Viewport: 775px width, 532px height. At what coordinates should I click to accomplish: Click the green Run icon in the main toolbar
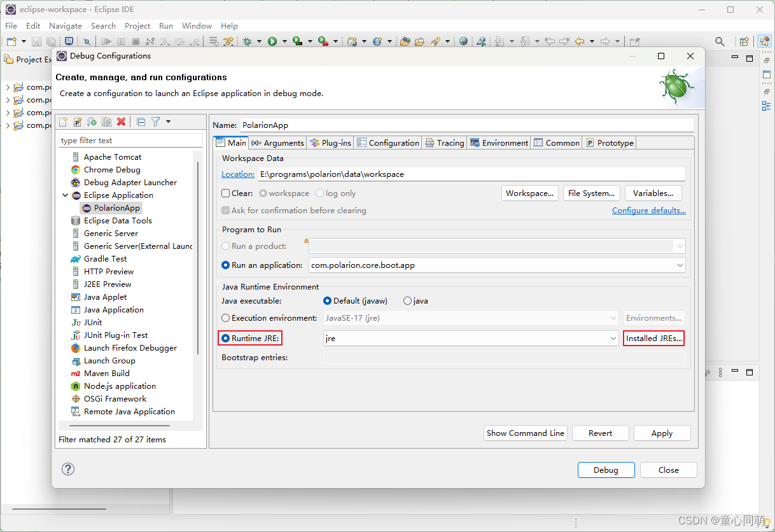tap(272, 41)
